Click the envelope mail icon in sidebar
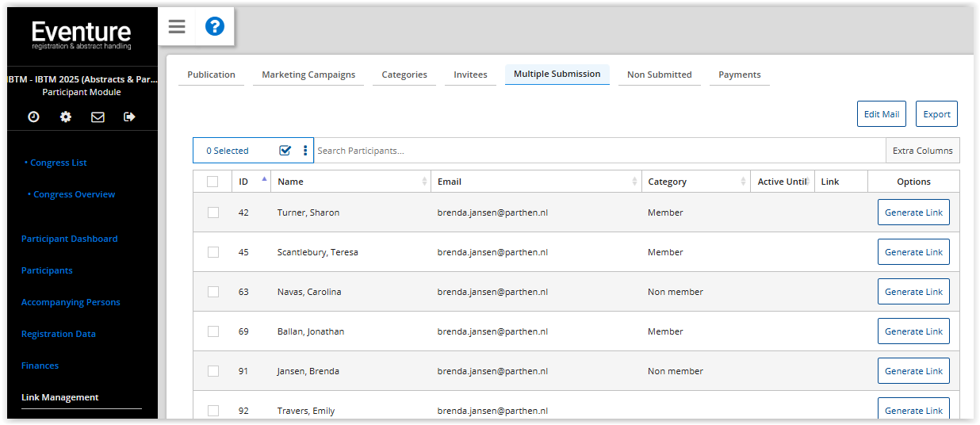980x425 pixels. [x=98, y=117]
